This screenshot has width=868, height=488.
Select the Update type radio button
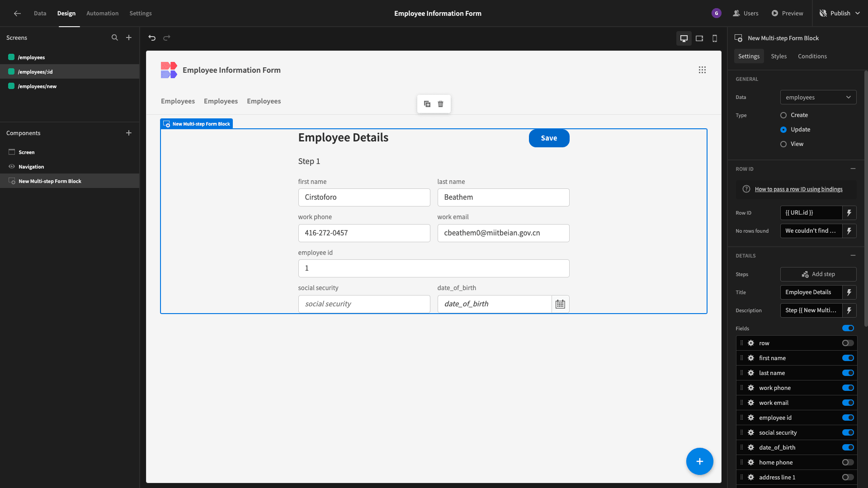pos(783,130)
